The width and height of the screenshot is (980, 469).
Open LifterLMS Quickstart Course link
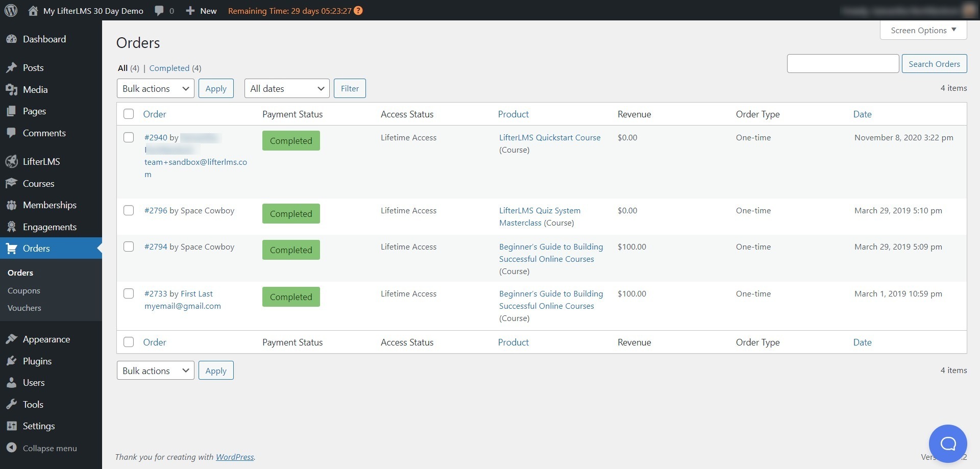point(550,137)
